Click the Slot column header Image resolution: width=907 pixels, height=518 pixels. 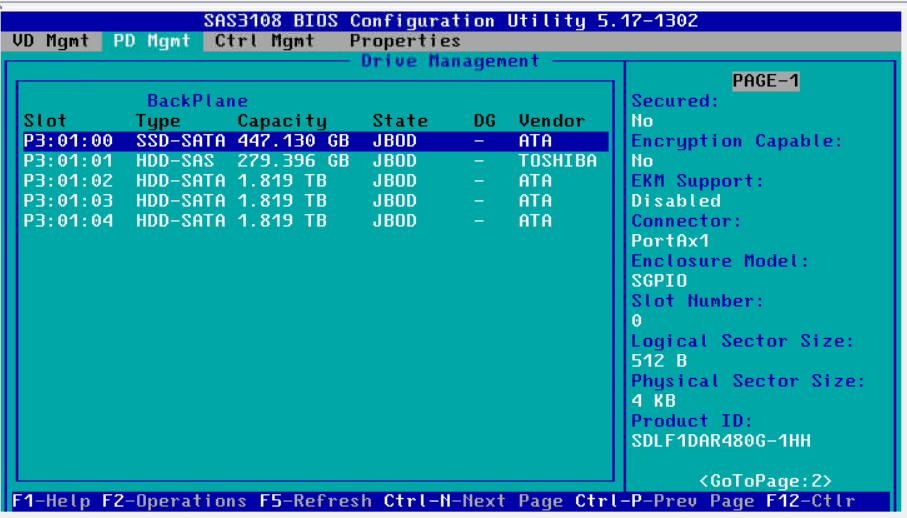pyautogui.click(x=45, y=121)
